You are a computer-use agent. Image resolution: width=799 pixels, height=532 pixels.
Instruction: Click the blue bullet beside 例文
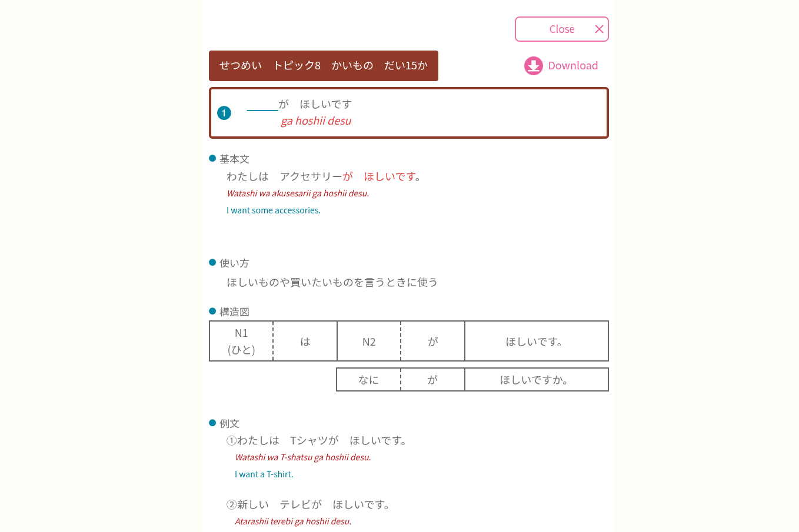click(212, 423)
